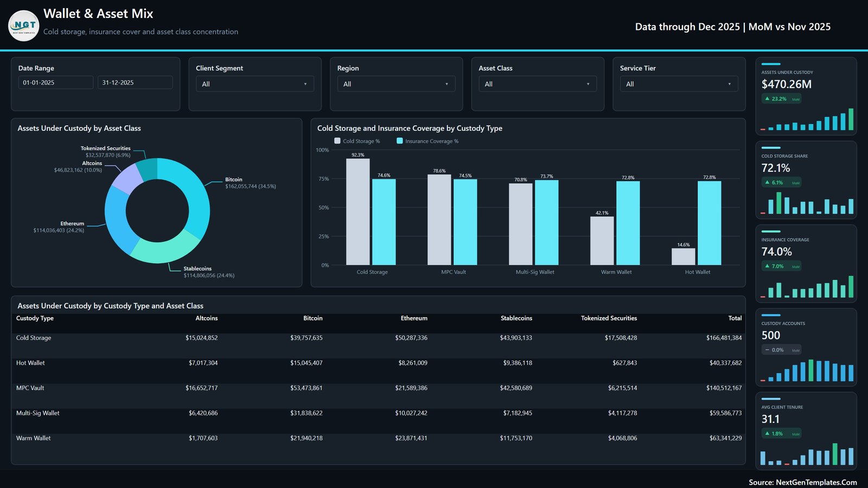The height and width of the screenshot is (488, 868).
Task: Select the Ethereum donut slice
Action: (x=117, y=220)
